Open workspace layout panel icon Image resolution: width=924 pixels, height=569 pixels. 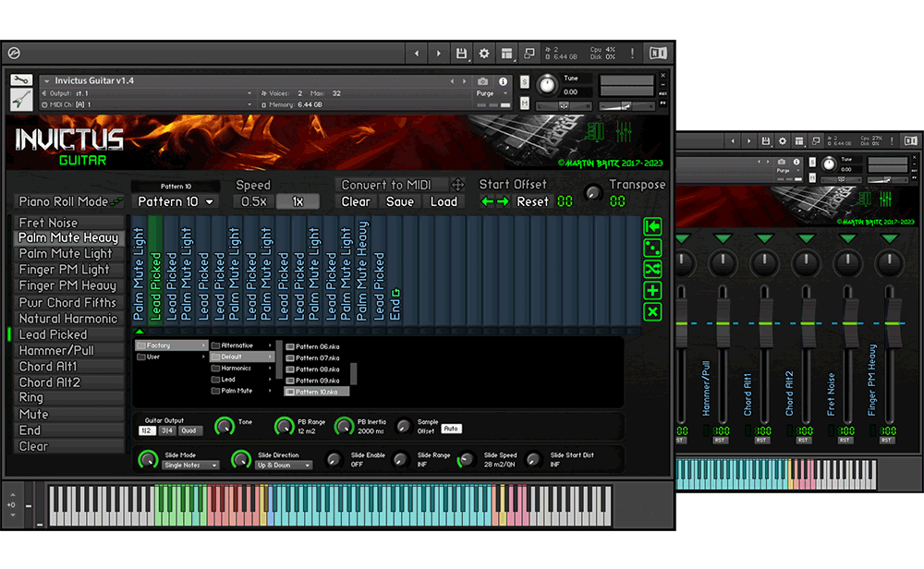point(506,54)
